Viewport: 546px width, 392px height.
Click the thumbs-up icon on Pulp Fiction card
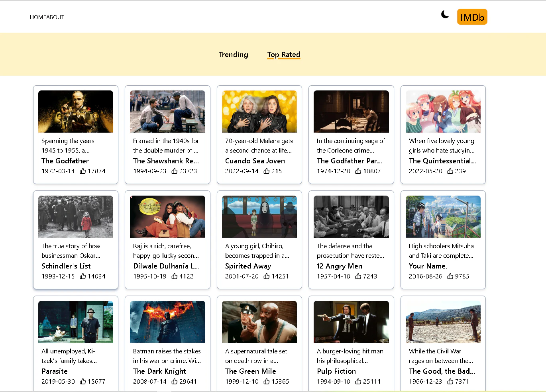coord(358,381)
